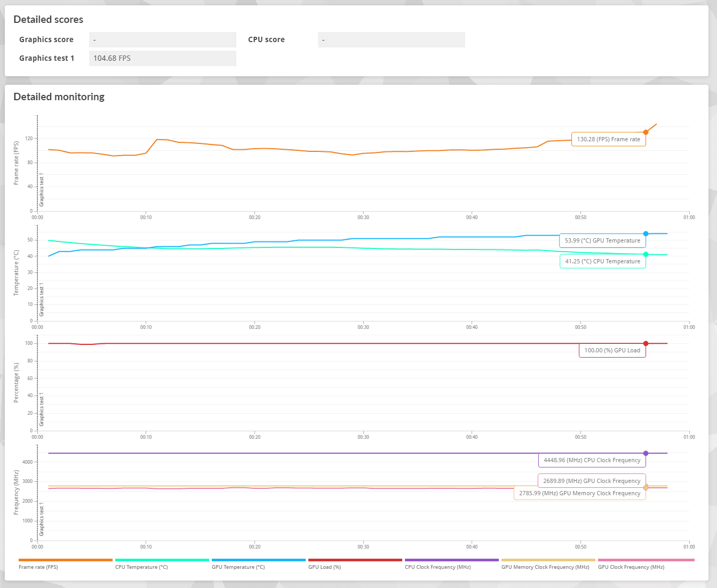Viewport: 717px width, 588px height.
Task: Click the red GPU load data point marker
Action: pos(646,343)
